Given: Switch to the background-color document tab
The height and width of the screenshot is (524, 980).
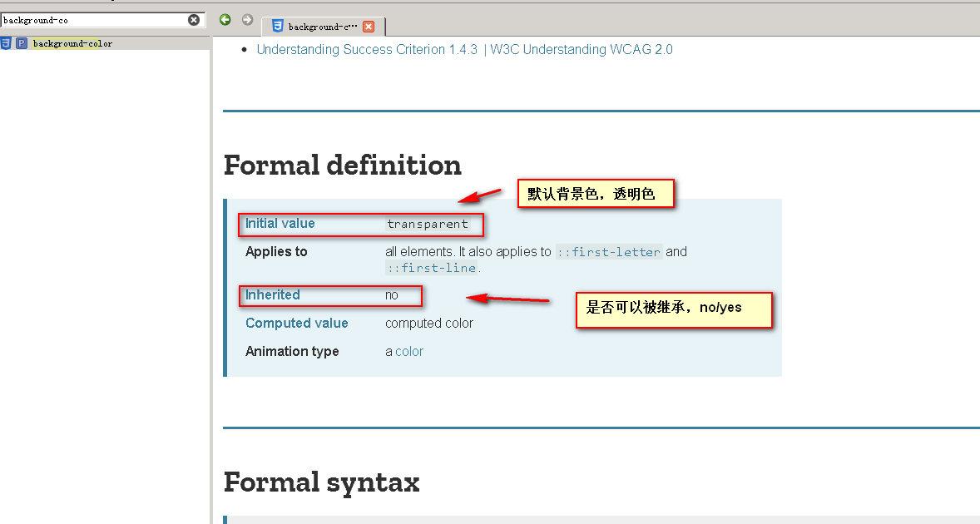Looking at the screenshot, I should pos(322,27).
